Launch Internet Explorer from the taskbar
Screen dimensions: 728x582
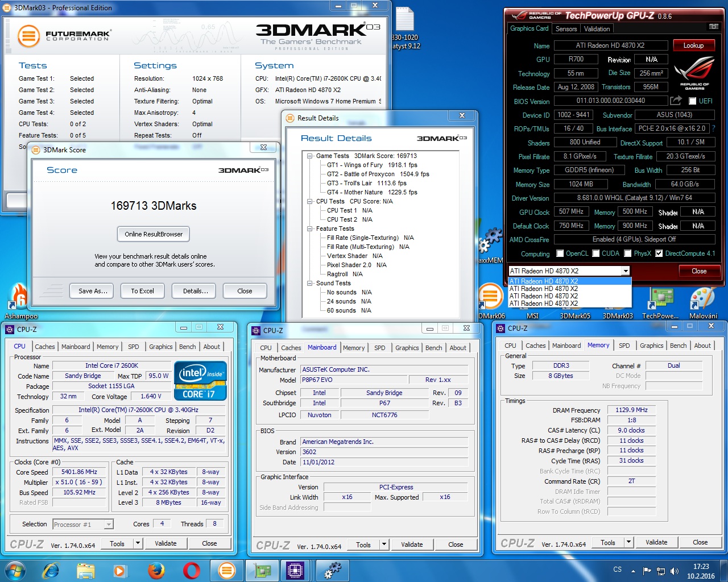tap(51, 570)
